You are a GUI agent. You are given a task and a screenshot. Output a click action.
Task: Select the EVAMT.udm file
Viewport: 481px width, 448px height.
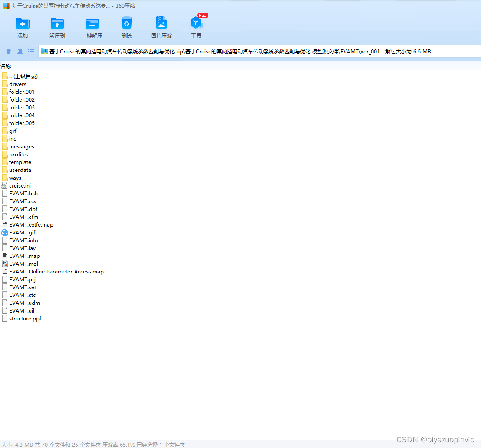click(x=21, y=303)
